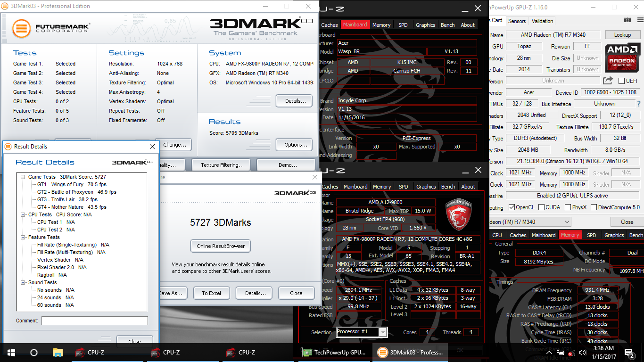This screenshot has height=362, width=644.
Task: Open the Windows Start menu
Action: point(11,352)
